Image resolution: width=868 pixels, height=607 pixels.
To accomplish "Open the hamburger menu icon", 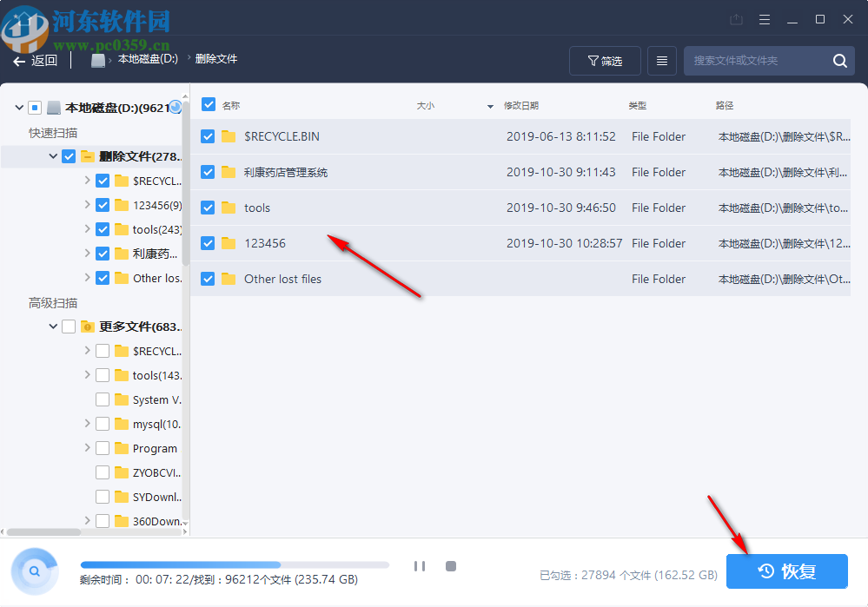I will click(x=764, y=18).
